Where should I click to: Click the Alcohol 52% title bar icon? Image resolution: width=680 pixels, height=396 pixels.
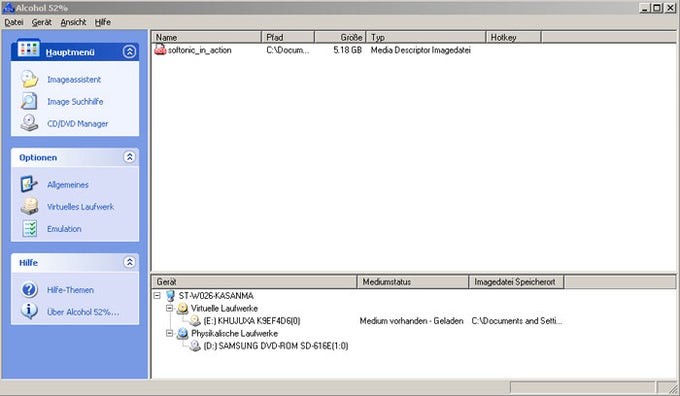pyautogui.click(x=8, y=7)
